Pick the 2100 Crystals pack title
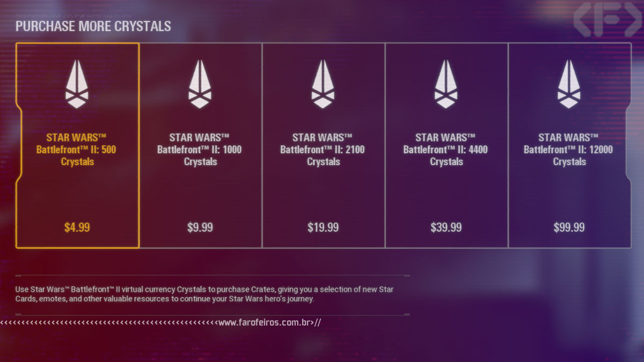Viewport: 644px width, 362px height. coord(323,150)
